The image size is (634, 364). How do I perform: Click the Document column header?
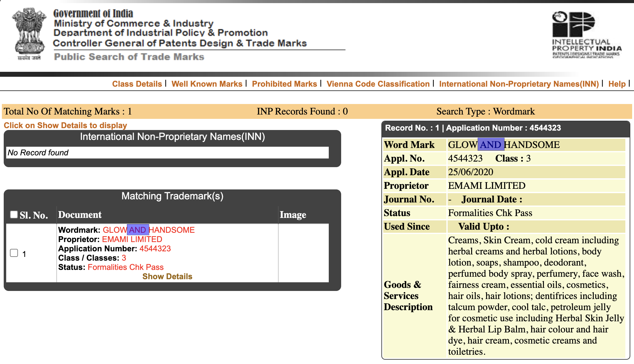80,215
